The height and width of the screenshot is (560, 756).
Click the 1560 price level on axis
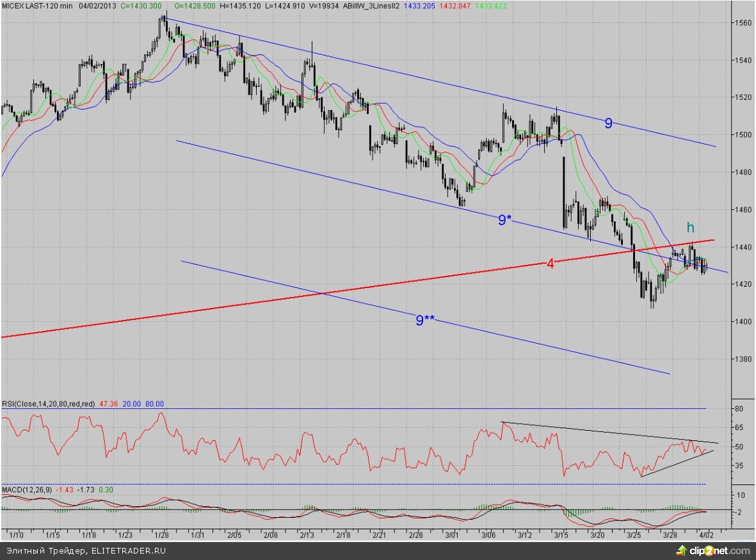(743, 23)
